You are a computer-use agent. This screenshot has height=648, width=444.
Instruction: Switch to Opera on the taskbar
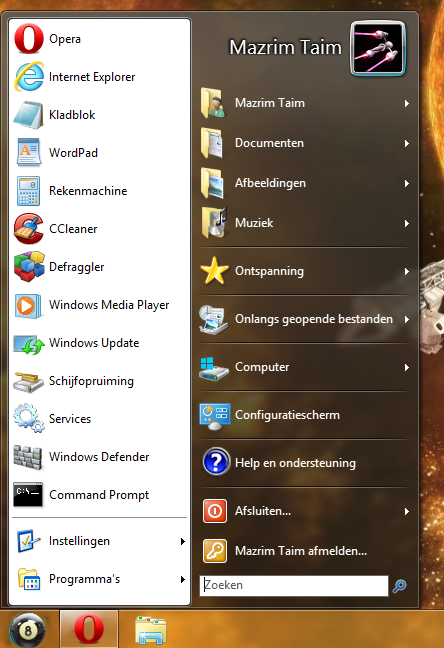pyautogui.click(x=89, y=629)
